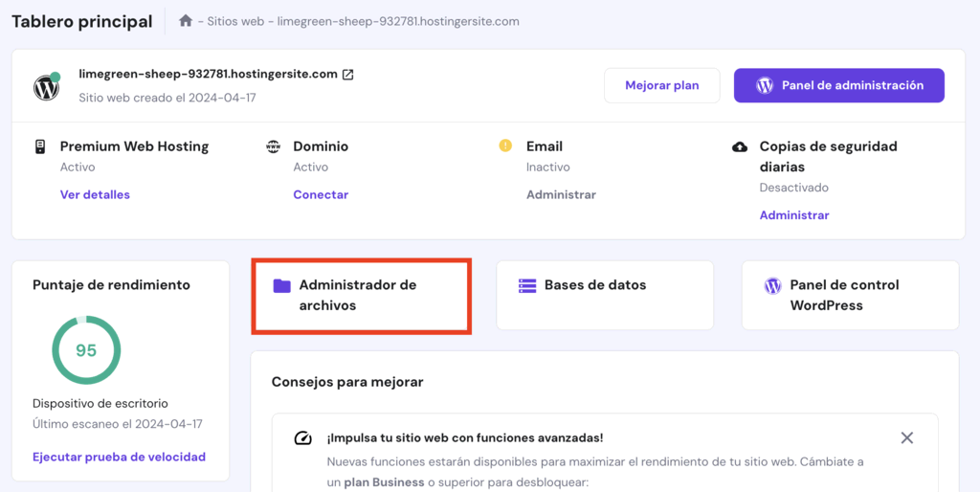
Task: Click the WordPress logo beside site name
Action: (x=46, y=87)
